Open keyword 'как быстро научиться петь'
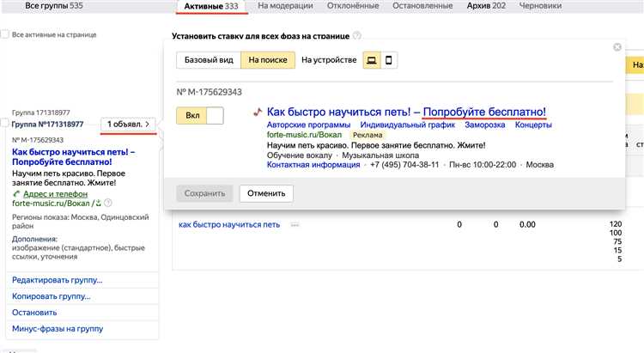 (229, 225)
